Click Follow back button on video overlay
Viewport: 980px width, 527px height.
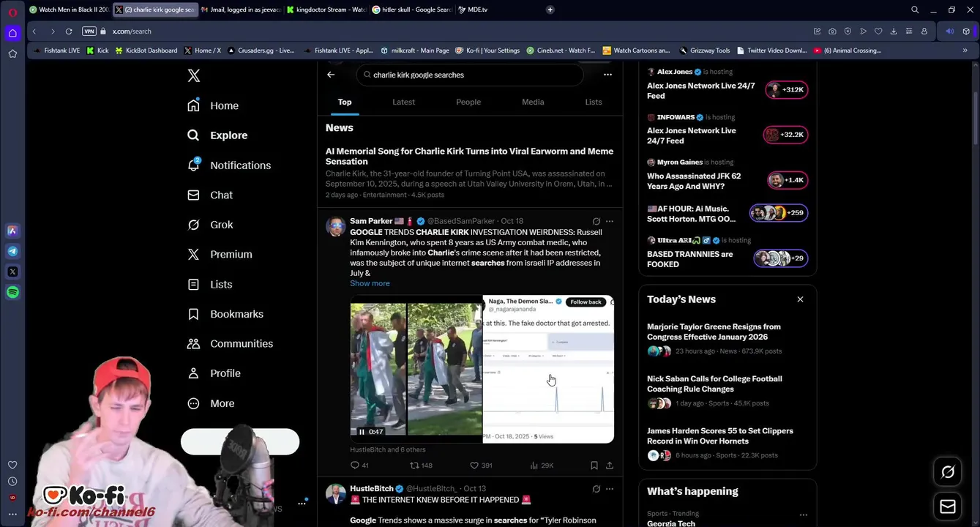[586, 302]
